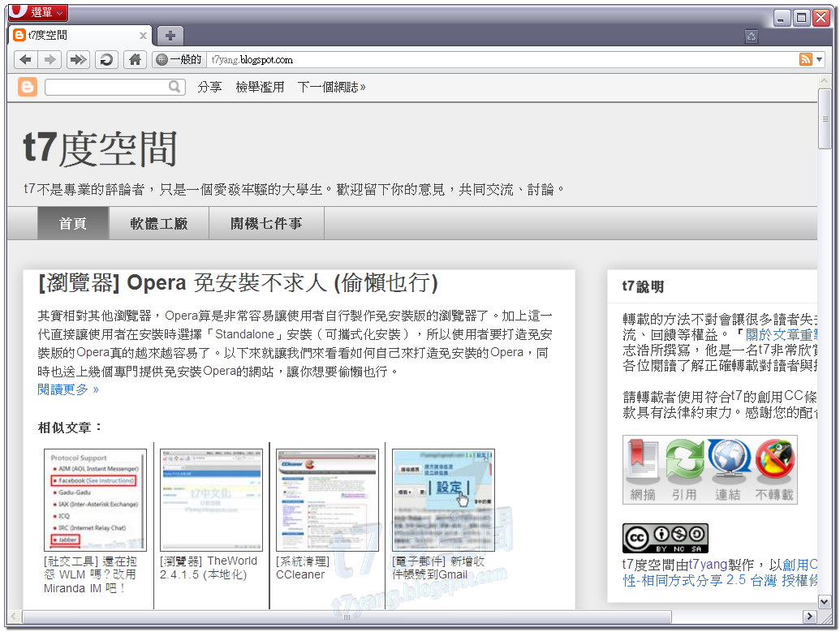
Task: Click the search magnifier icon
Action: 174,86
